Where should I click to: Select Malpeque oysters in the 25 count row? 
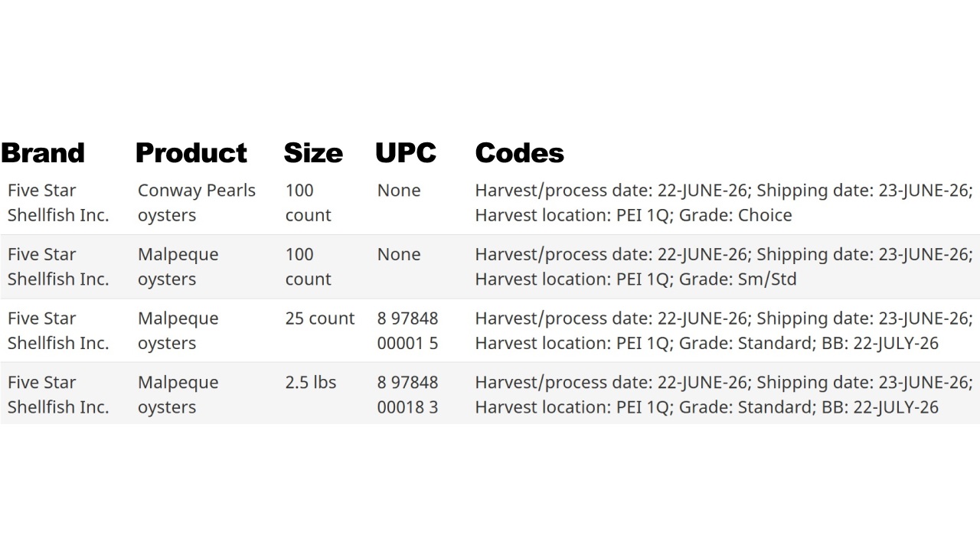[178, 331]
